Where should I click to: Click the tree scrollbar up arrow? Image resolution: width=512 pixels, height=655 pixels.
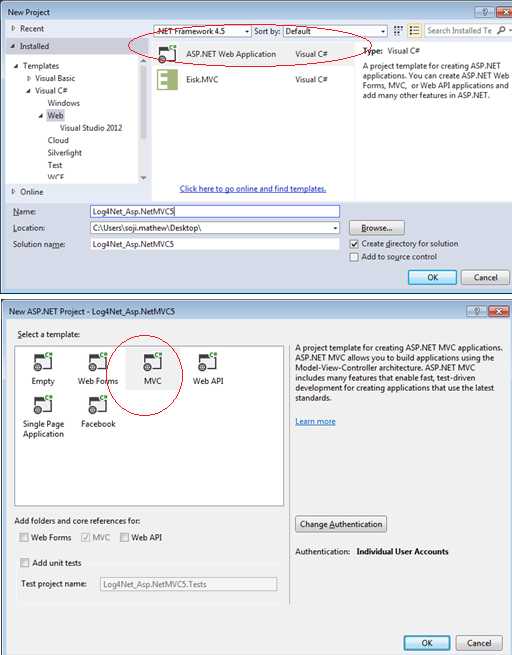point(143,61)
